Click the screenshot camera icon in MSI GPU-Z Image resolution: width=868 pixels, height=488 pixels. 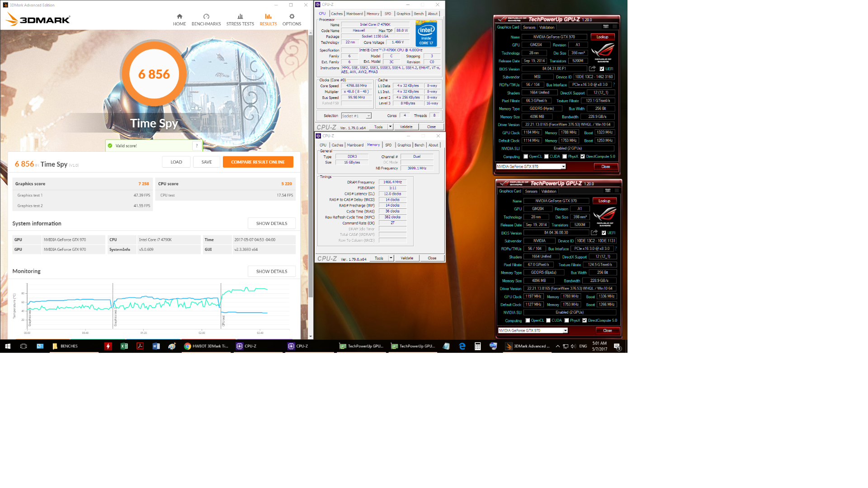[606, 27]
